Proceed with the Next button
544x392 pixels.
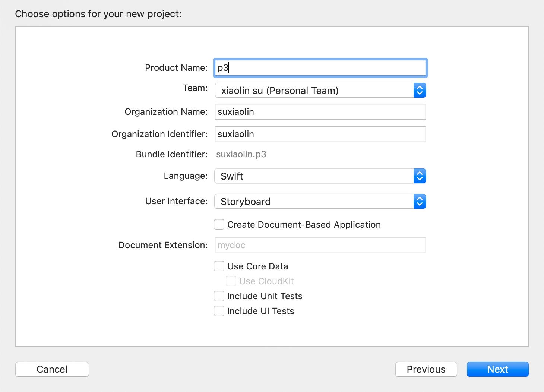pyautogui.click(x=497, y=369)
